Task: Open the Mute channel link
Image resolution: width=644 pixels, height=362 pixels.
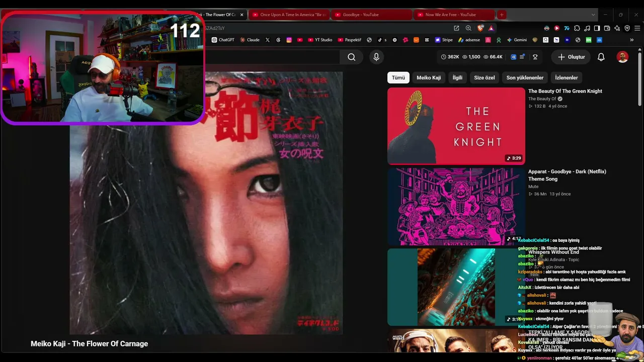Action: point(533,187)
